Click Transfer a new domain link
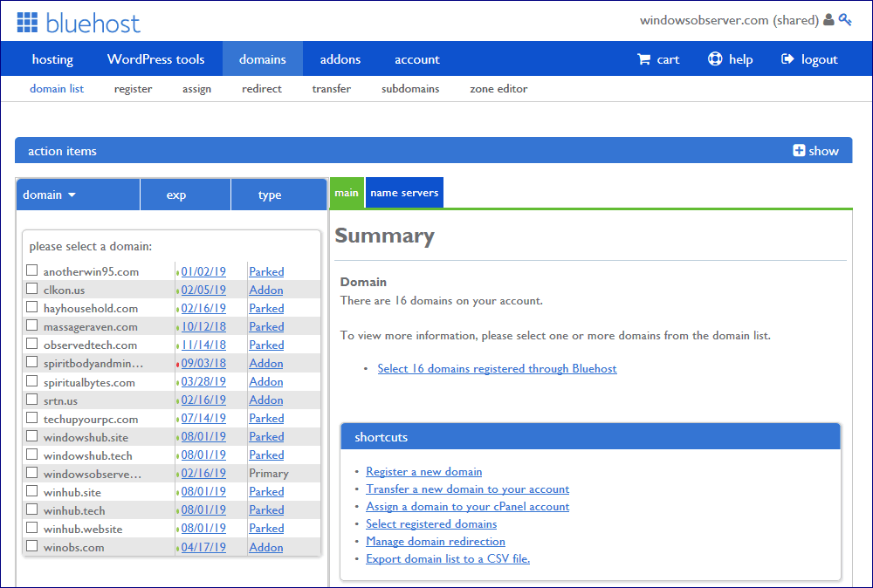 point(467,489)
